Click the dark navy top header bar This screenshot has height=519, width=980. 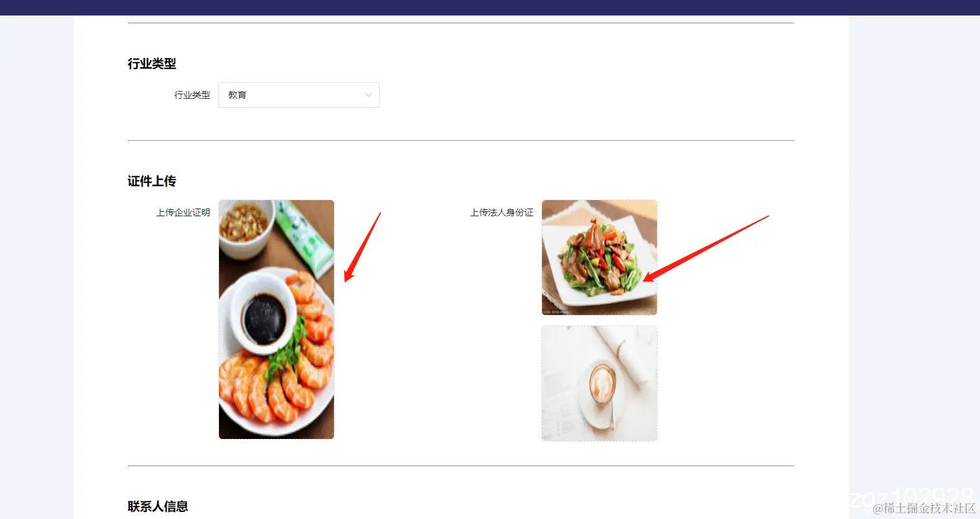click(490, 8)
